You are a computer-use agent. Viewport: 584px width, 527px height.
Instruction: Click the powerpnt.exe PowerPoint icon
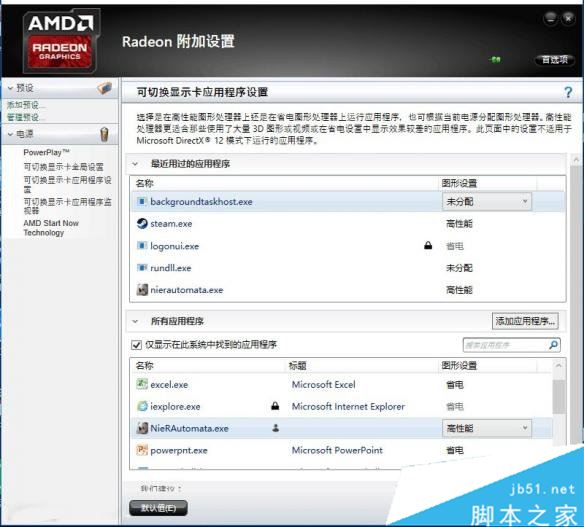[142, 450]
